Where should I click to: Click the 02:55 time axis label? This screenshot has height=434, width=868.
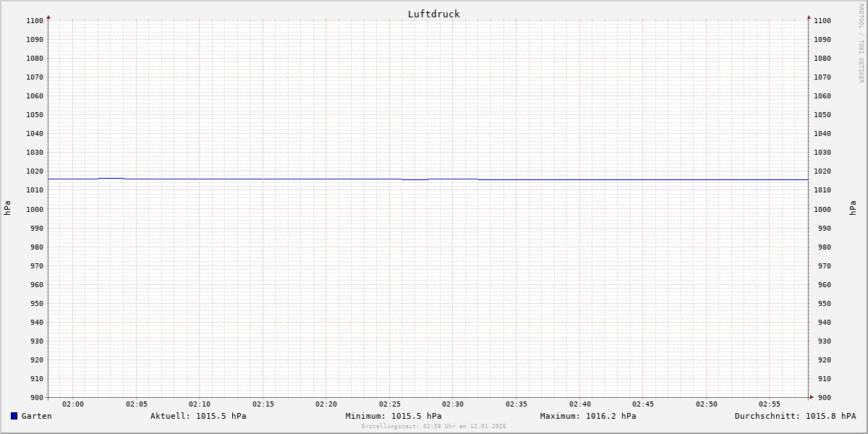pyautogui.click(x=770, y=404)
